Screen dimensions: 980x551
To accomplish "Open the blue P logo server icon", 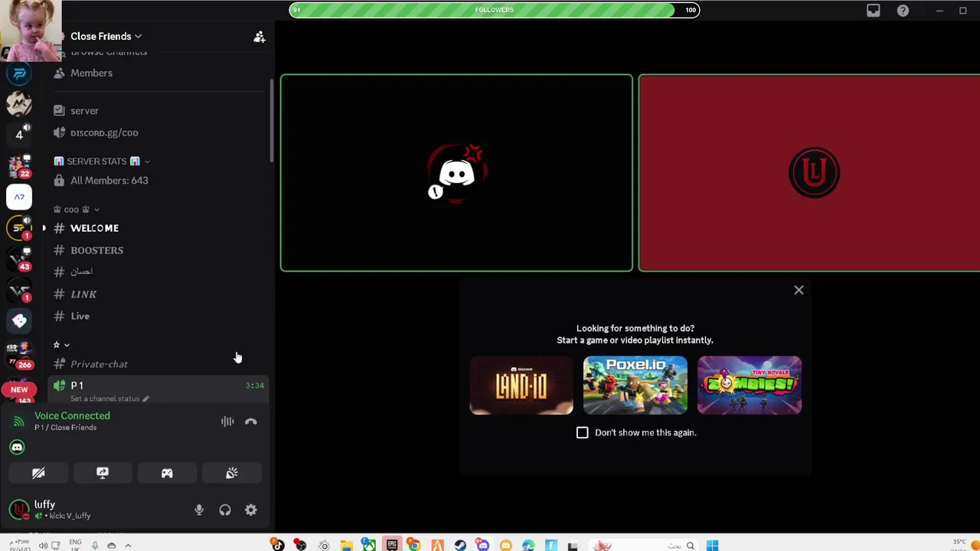I will click(x=19, y=73).
